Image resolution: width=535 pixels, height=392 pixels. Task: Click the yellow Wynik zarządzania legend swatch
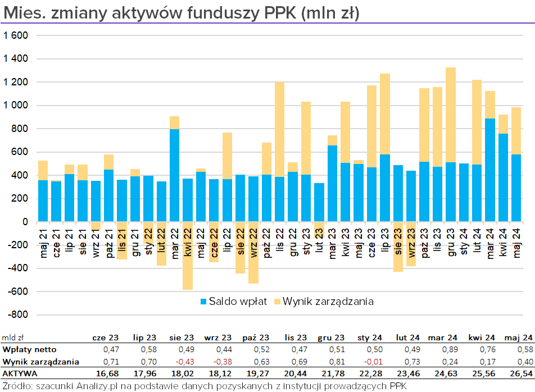click(x=276, y=302)
